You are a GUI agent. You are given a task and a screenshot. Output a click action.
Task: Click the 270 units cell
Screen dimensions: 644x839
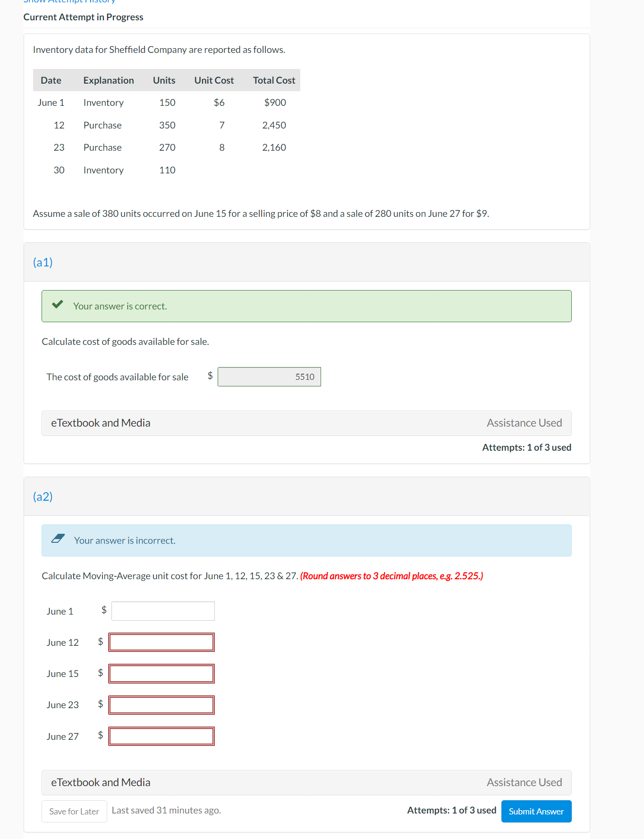point(167,147)
